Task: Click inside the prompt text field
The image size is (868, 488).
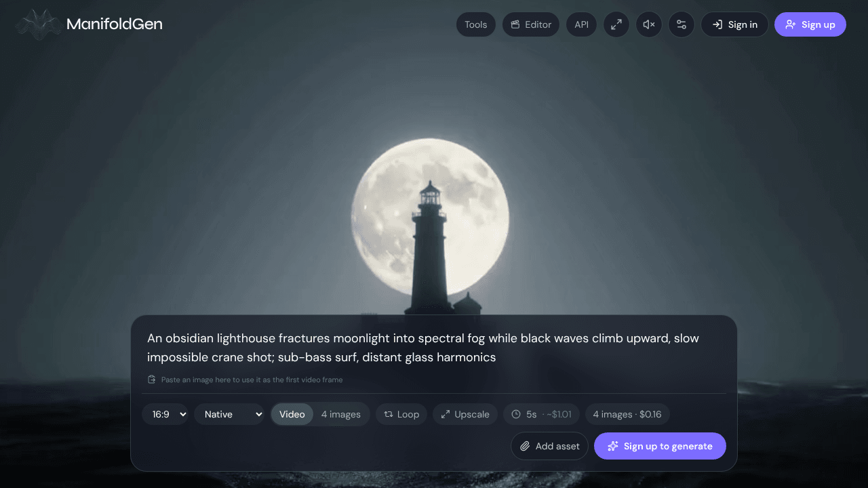Action: point(434,347)
